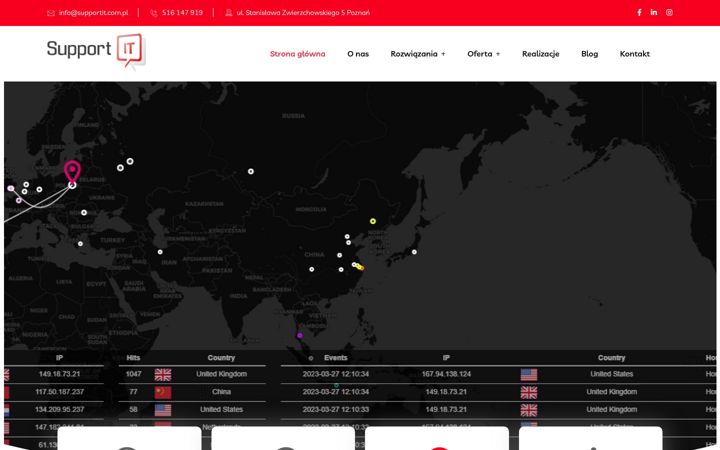Click UK flag in the 1047 hits row

click(x=163, y=374)
